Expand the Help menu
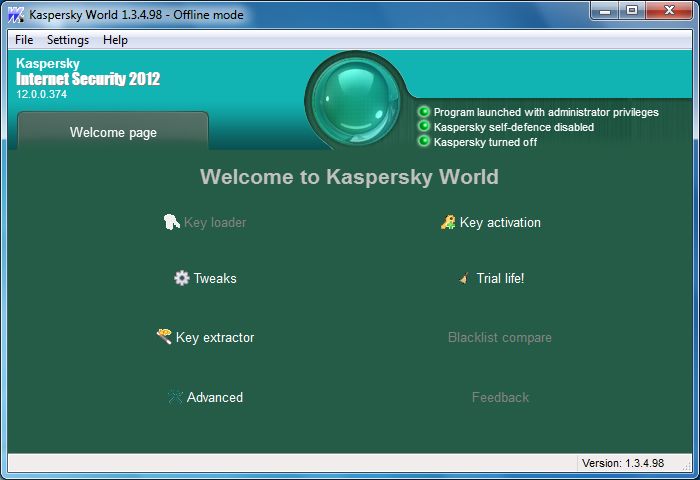 pos(115,40)
